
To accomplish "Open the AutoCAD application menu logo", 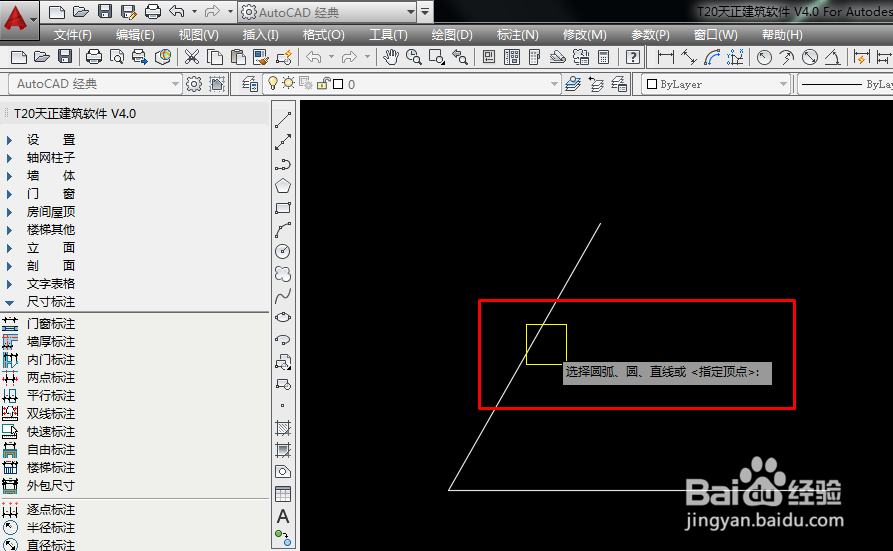I will pos(19,19).
